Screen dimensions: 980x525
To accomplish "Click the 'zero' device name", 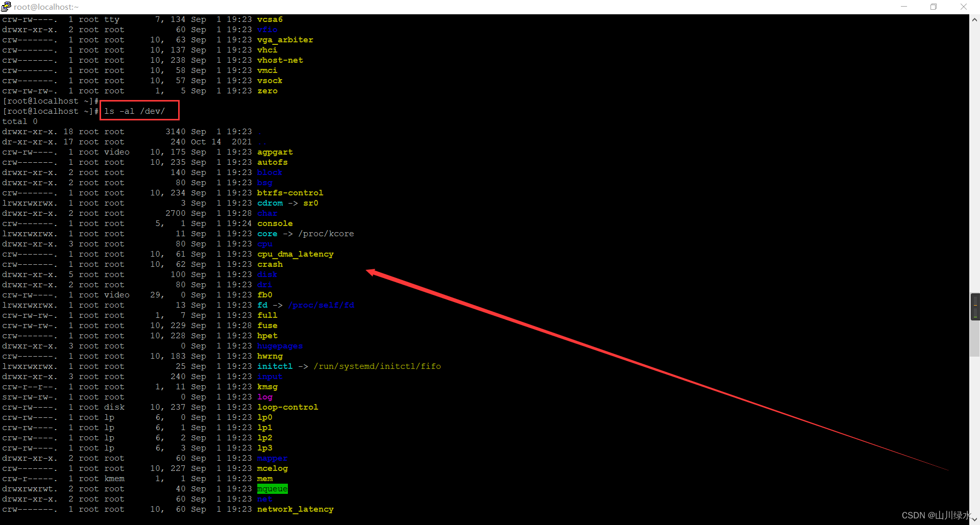I will [x=267, y=91].
